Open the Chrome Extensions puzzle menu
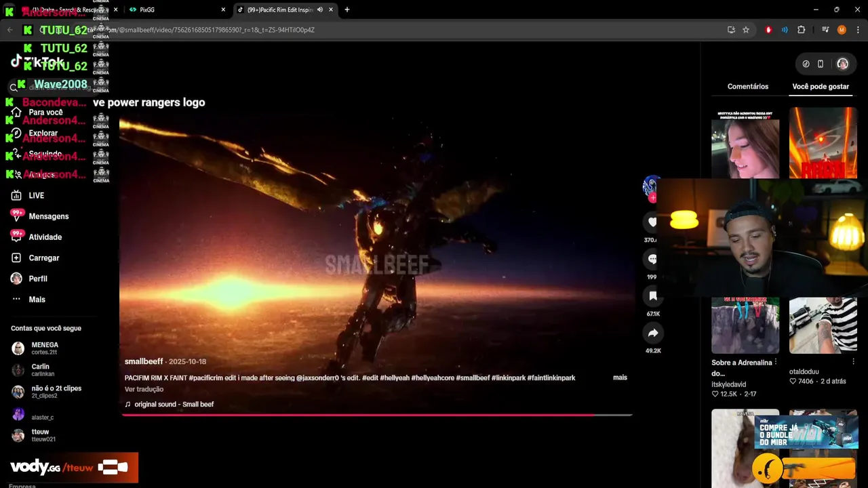 pos(801,30)
